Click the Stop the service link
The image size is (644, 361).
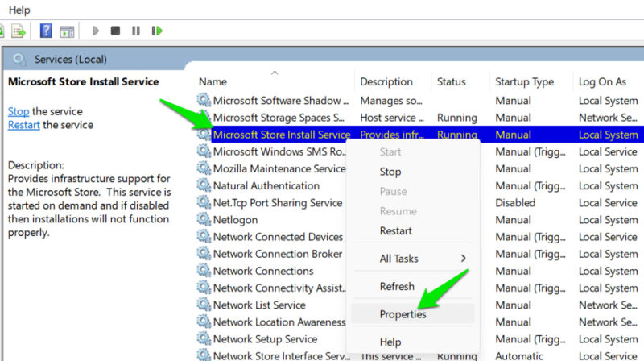tap(19, 111)
